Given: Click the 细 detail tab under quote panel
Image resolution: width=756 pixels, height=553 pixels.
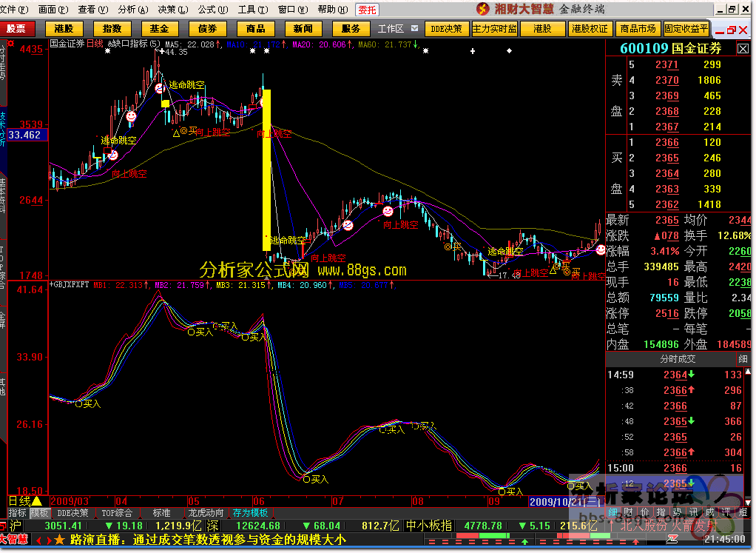Looking at the screenshot, I should pos(612,512).
